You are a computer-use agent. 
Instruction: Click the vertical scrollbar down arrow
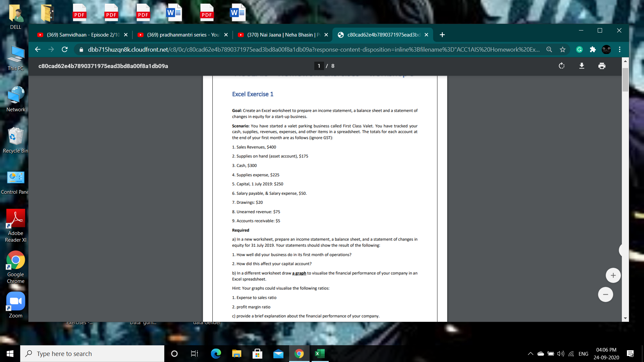coord(625,318)
